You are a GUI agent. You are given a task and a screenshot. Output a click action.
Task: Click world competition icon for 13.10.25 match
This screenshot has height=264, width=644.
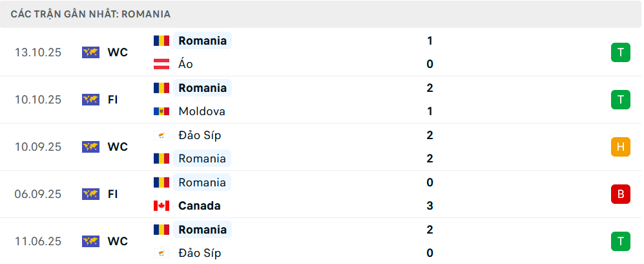coord(90,52)
